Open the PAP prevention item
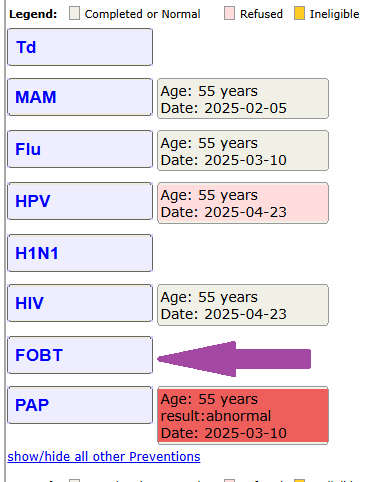 pos(80,405)
